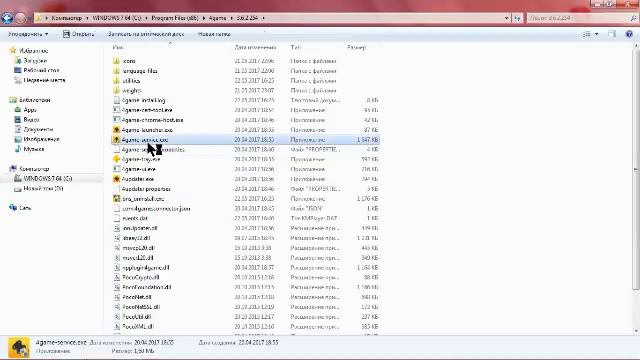Image resolution: width=640 pixels, height=360 pixels.
Task: Click 4game breadcrumb segment
Action: pyautogui.click(x=218, y=18)
